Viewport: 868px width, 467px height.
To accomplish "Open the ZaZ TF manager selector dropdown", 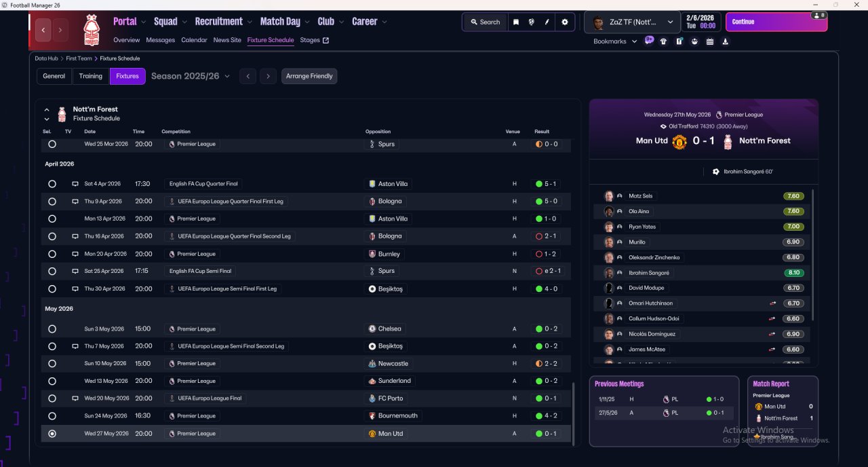I will tap(633, 22).
